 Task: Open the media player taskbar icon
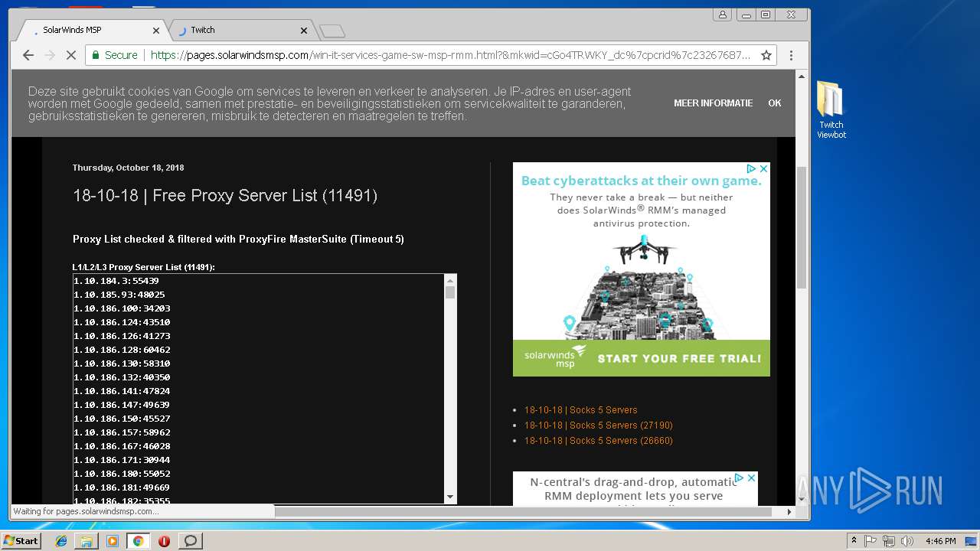pyautogui.click(x=113, y=541)
